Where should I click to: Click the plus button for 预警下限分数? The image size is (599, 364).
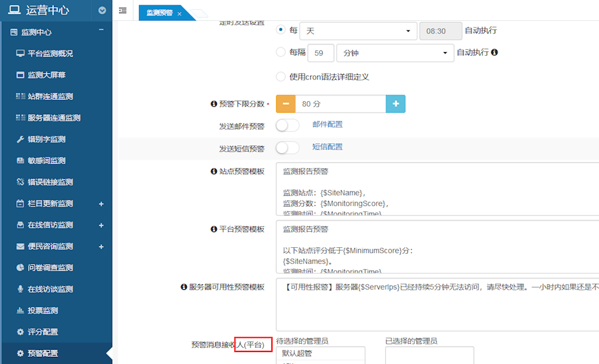point(395,104)
